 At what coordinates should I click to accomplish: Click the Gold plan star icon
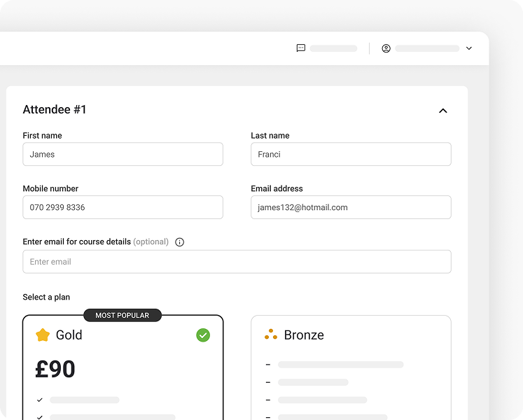tap(43, 335)
